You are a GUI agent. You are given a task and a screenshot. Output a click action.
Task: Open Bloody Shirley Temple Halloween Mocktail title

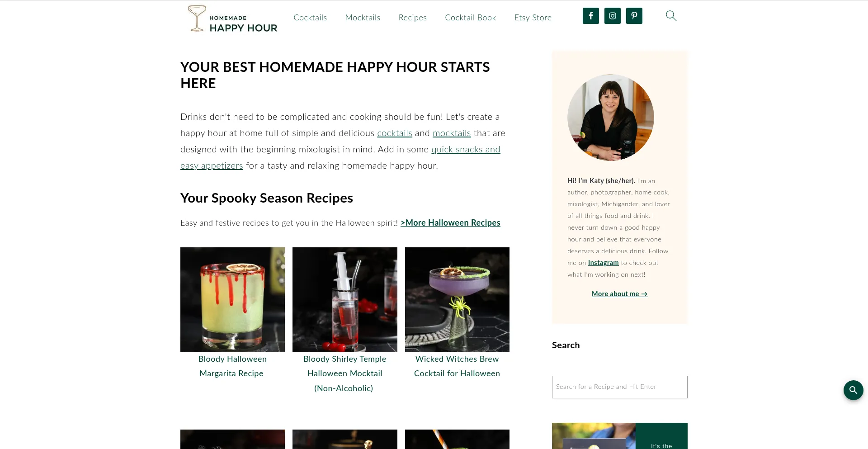point(344,373)
